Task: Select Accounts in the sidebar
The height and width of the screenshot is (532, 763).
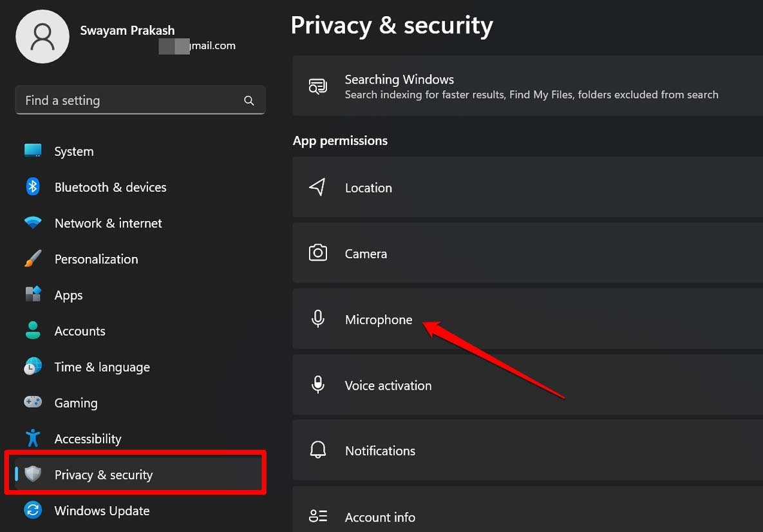Action: (80, 331)
